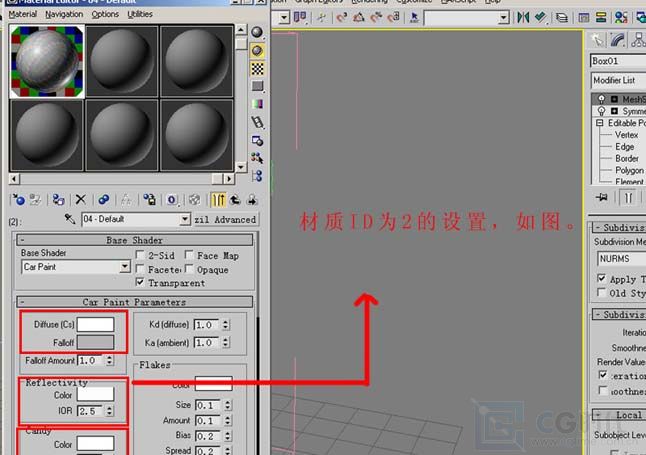Screen dimensions: 646x455
Task: Toggle Show Map in Viewport icon
Action: [194, 200]
